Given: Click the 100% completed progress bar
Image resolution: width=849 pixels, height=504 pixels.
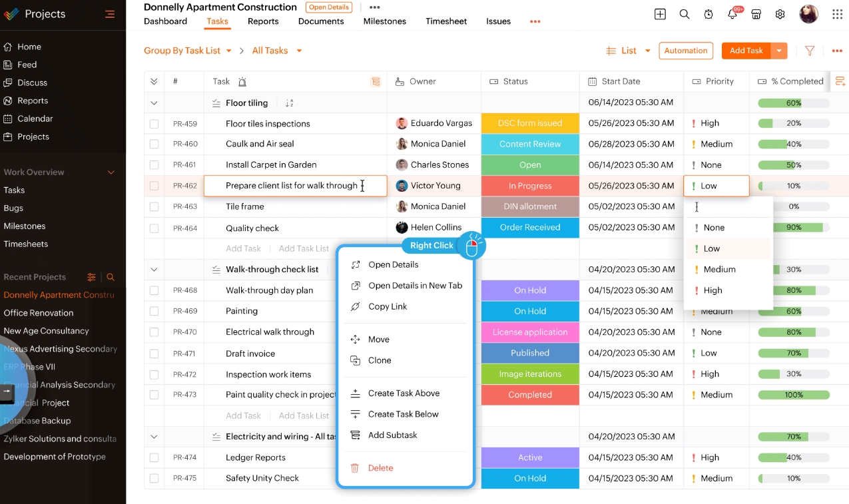Looking at the screenshot, I should [x=793, y=394].
